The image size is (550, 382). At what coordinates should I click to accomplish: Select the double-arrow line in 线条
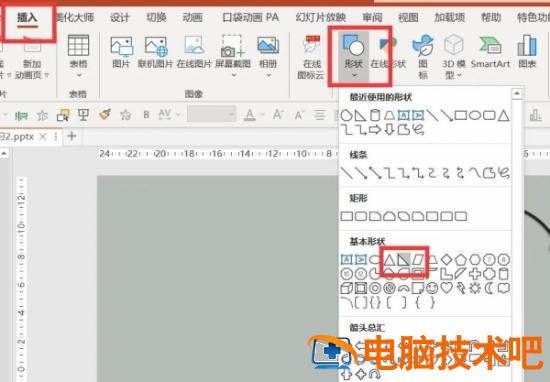tap(375, 173)
